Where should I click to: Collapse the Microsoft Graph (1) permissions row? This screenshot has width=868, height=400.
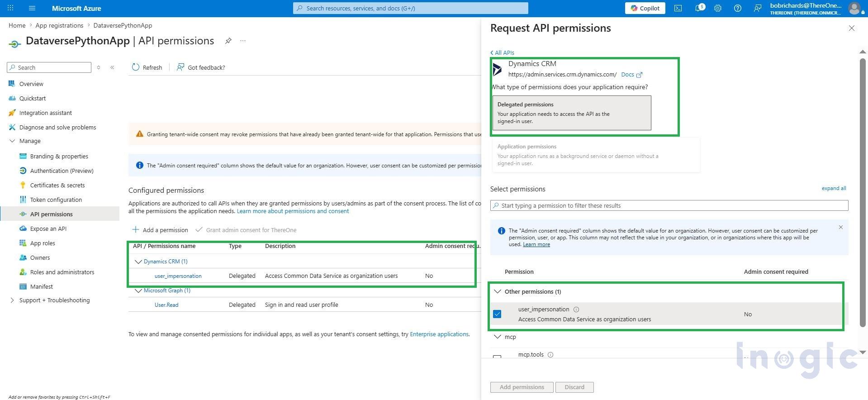(x=138, y=290)
